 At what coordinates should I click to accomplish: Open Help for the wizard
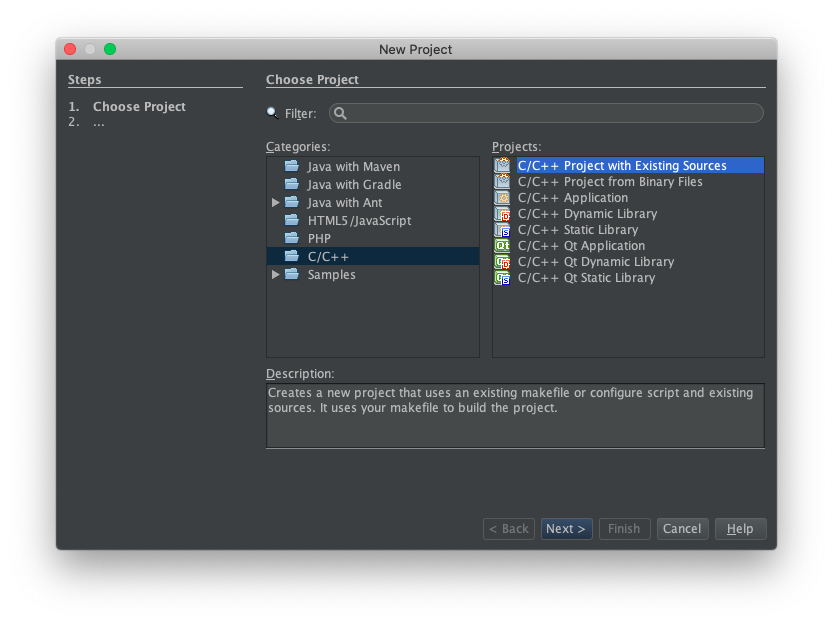(740, 529)
